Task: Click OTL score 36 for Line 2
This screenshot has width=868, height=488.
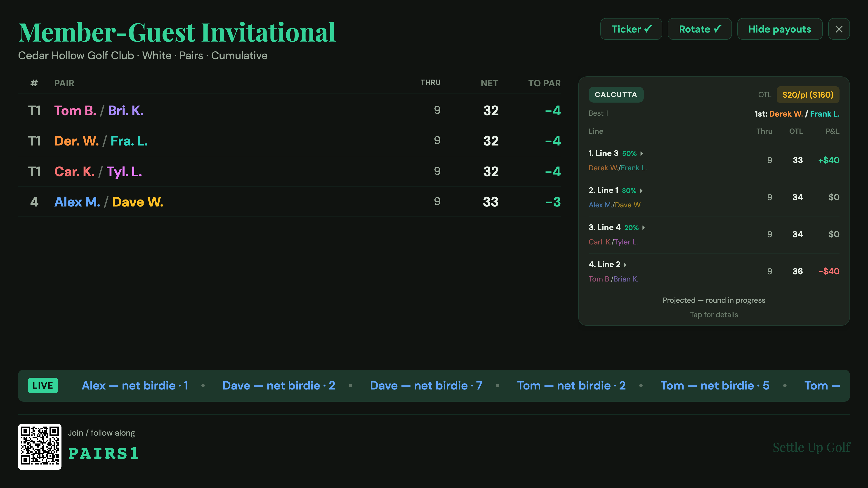Action: pyautogui.click(x=797, y=271)
